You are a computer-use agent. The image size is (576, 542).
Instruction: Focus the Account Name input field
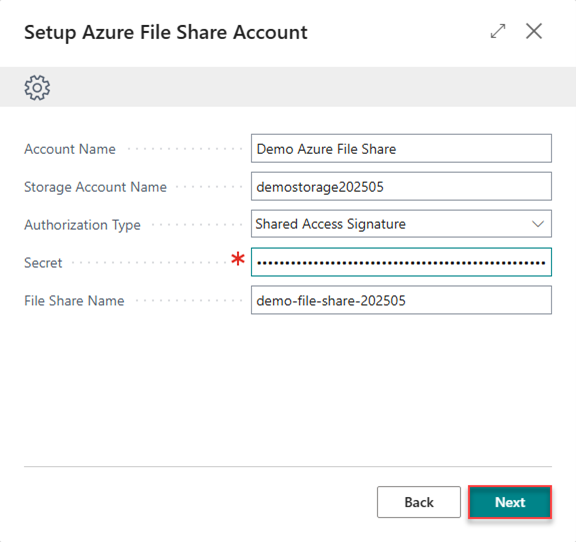click(401, 148)
